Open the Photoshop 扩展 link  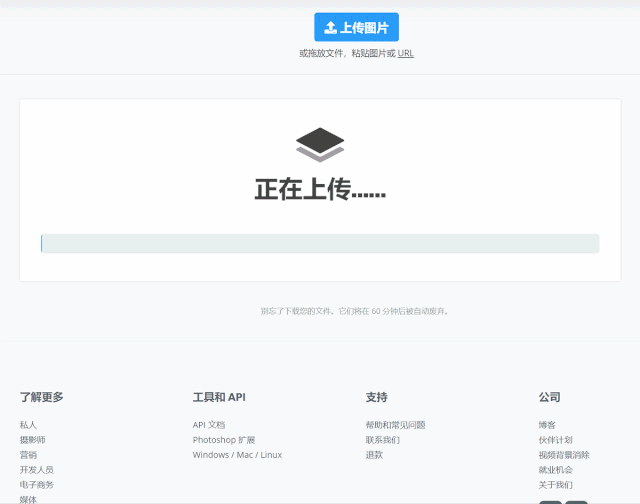(x=223, y=440)
